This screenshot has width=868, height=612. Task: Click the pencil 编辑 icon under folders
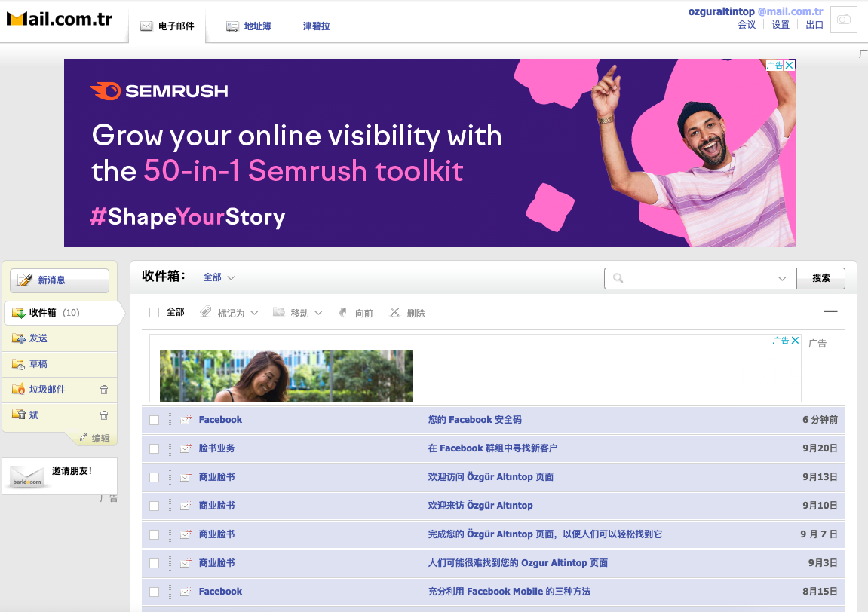click(x=84, y=437)
